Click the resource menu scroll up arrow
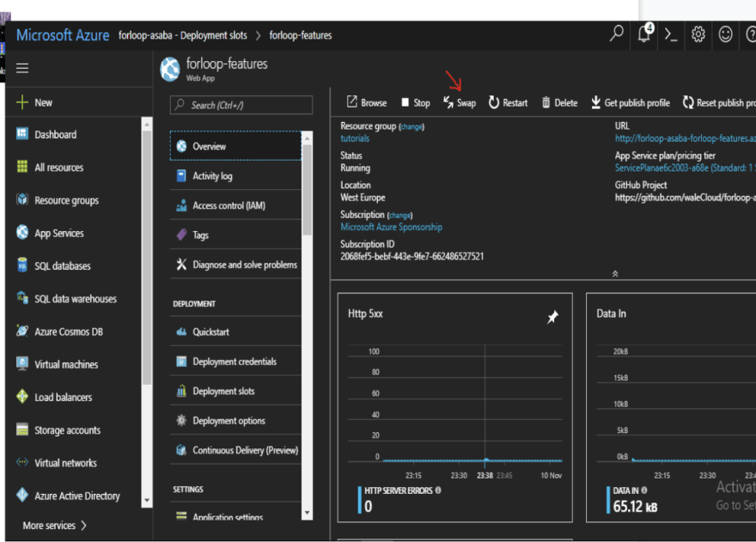 coord(307,138)
